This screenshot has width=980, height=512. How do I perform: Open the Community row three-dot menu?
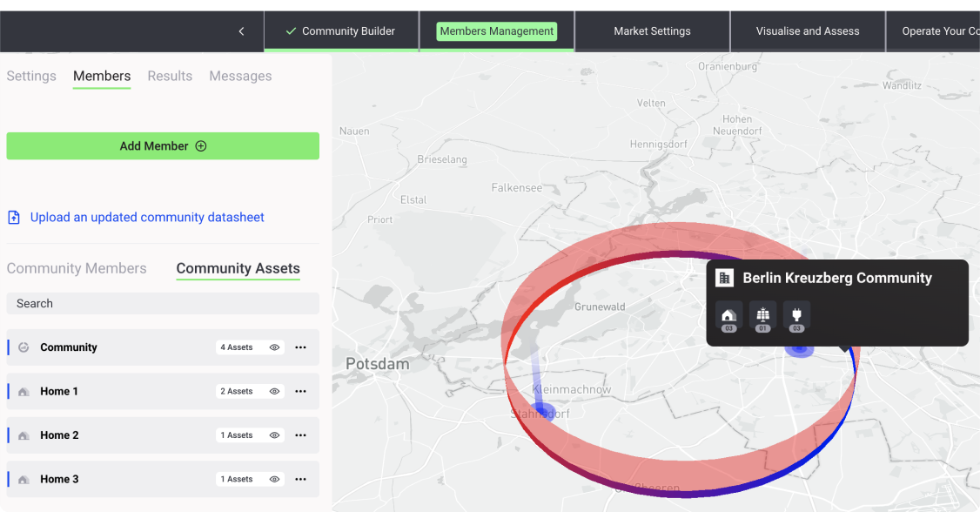[x=300, y=347]
